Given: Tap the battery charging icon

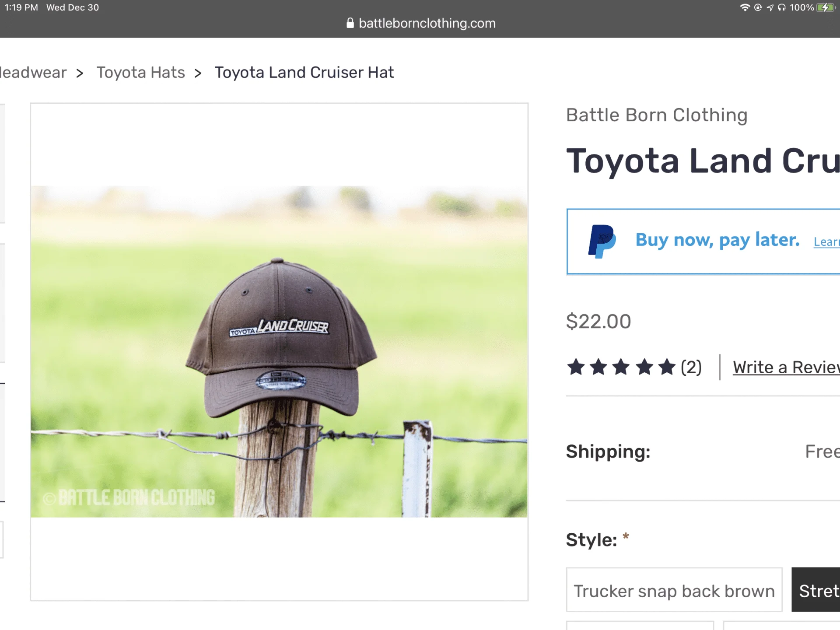Looking at the screenshot, I should (826, 7).
